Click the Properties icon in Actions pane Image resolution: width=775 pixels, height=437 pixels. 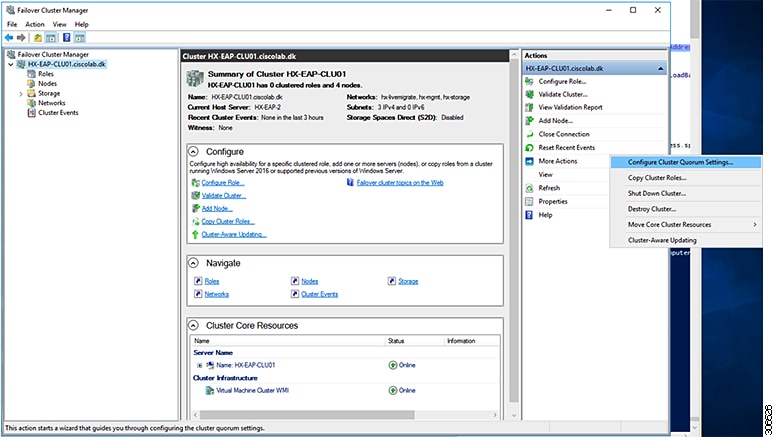click(x=530, y=201)
